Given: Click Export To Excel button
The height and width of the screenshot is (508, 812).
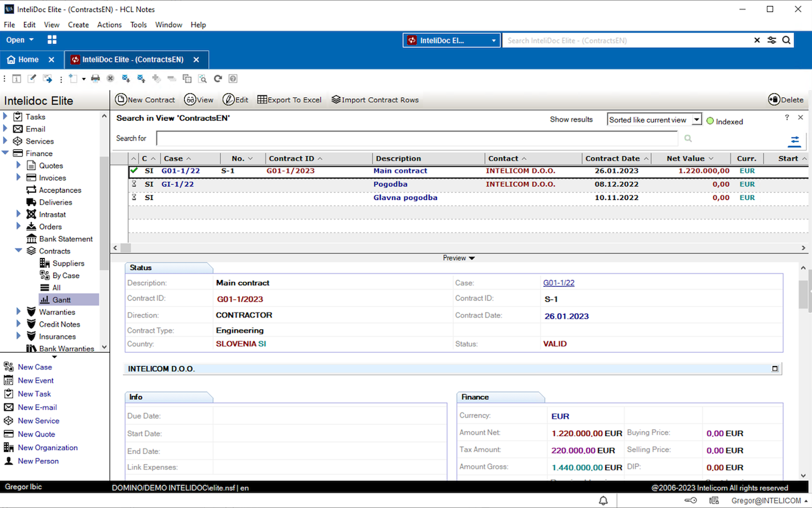Looking at the screenshot, I should click(x=290, y=100).
